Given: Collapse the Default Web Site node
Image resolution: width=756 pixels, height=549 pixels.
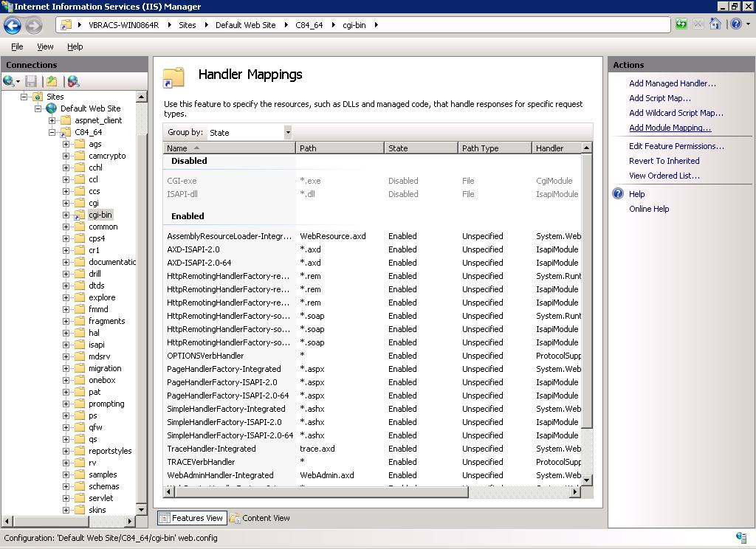Looking at the screenshot, I should tap(38, 108).
